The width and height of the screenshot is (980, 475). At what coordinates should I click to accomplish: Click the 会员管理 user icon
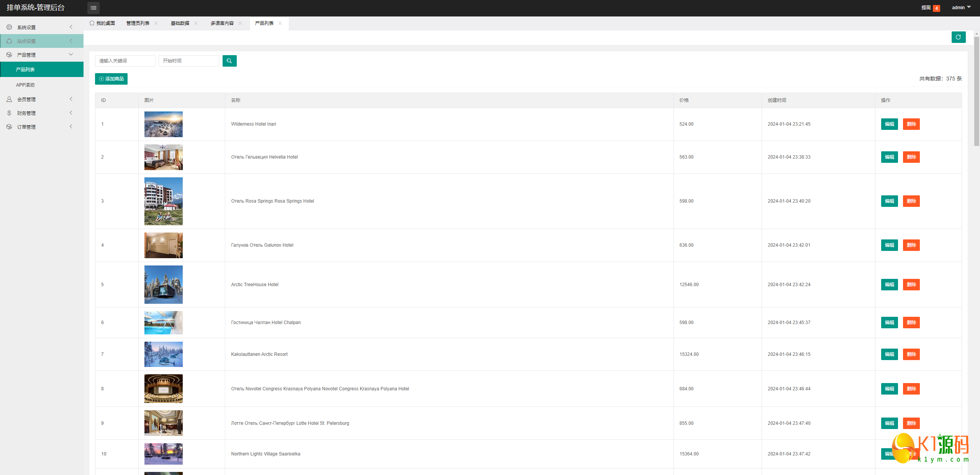click(x=9, y=99)
